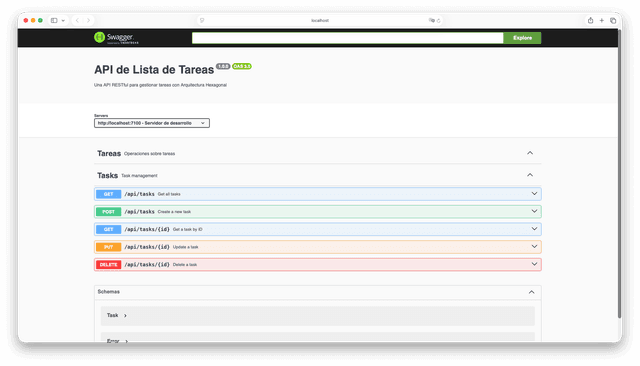Click the privacy shield icon in address bar
Viewport: 640px width, 366px height.
(202, 20)
